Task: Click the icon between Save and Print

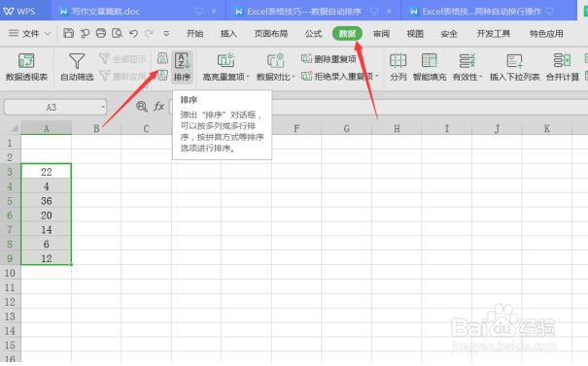Action: tap(85, 33)
